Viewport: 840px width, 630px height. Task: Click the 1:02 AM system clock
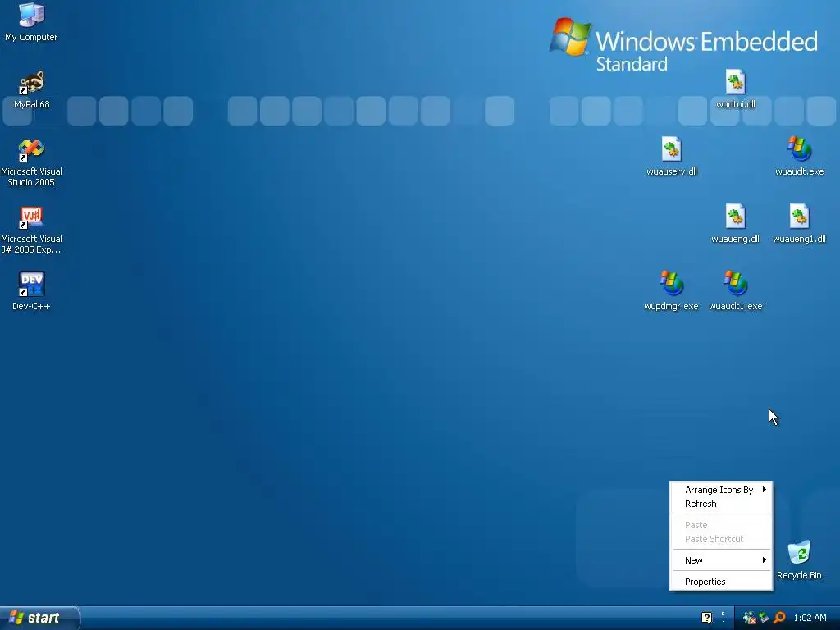tap(810, 619)
